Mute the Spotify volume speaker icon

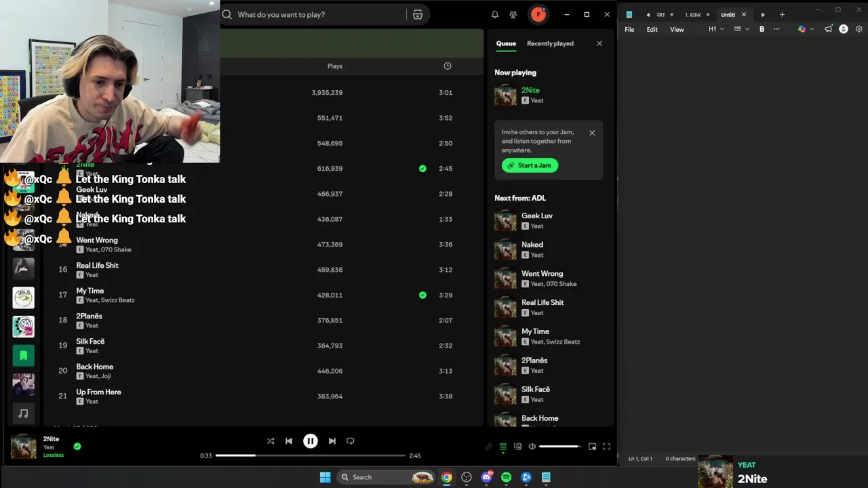[x=532, y=446]
